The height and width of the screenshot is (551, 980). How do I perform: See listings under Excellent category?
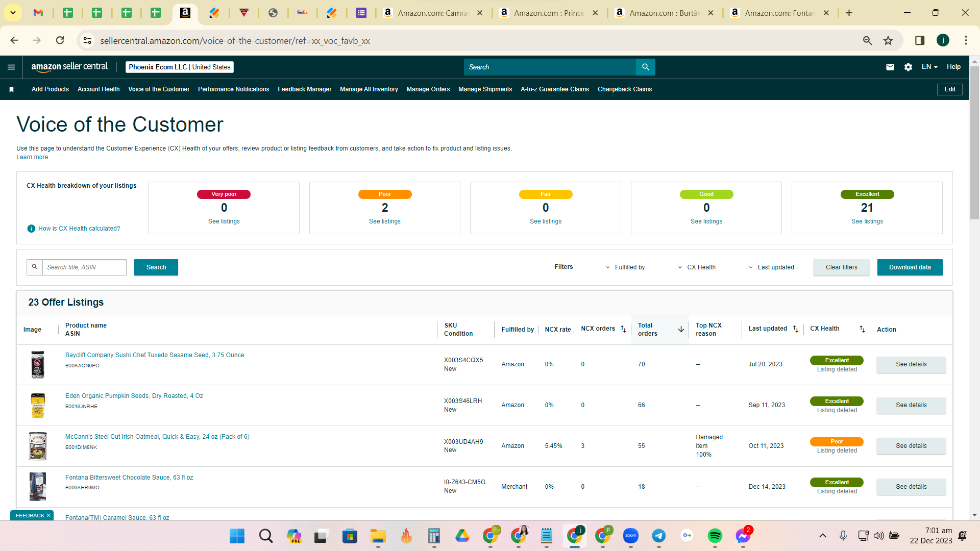(x=867, y=221)
